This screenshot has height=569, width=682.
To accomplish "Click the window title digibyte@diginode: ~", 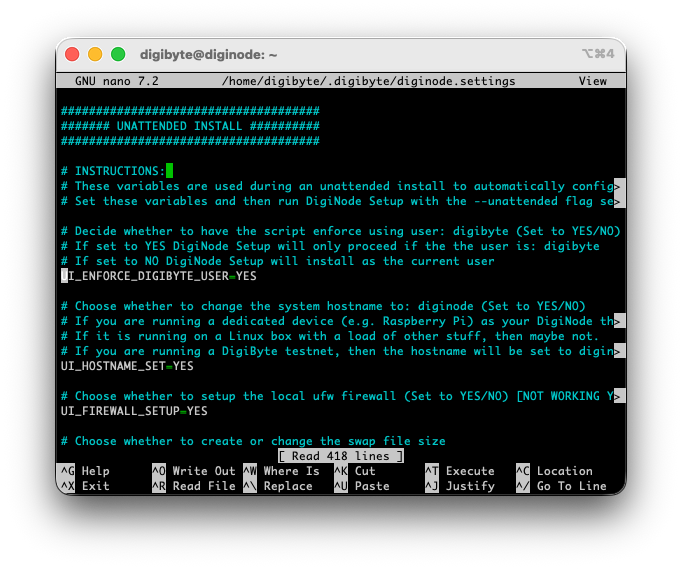I will coord(208,55).
